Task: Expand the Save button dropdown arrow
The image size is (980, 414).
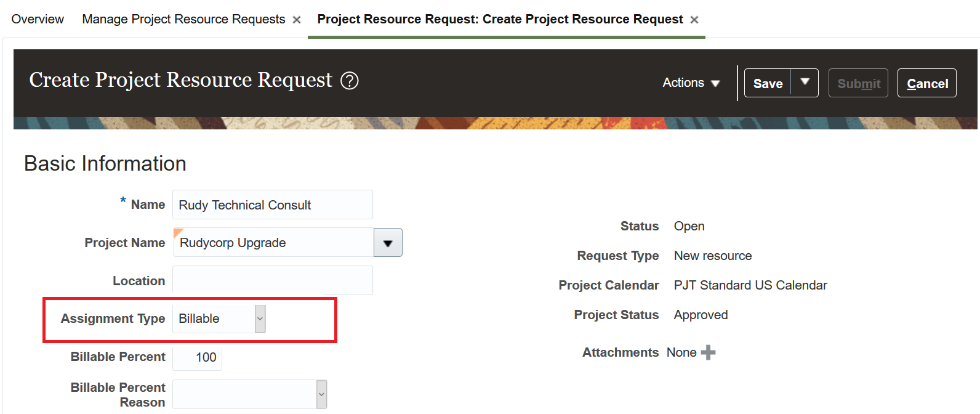Action: click(x=805, y=83)
